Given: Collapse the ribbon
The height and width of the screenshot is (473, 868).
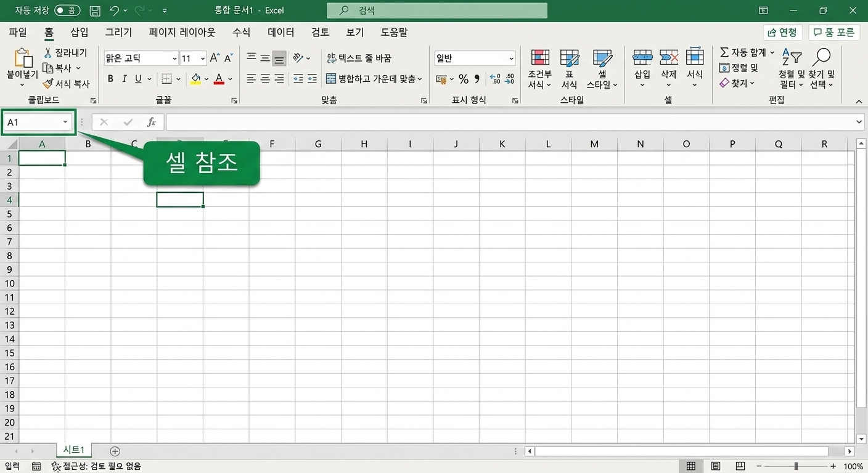Looking at the screenshot, I should (859, 101).
